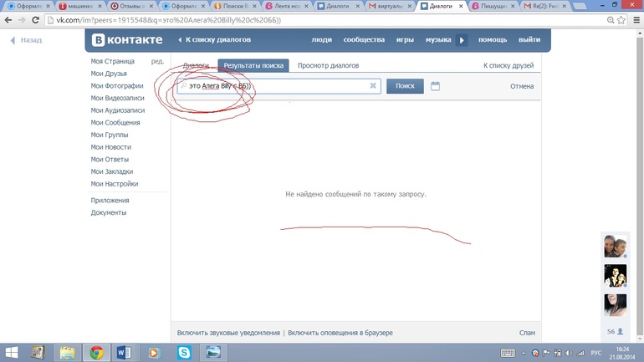
Task: Click 'К списку друзей' link
Action: [509, 65]
